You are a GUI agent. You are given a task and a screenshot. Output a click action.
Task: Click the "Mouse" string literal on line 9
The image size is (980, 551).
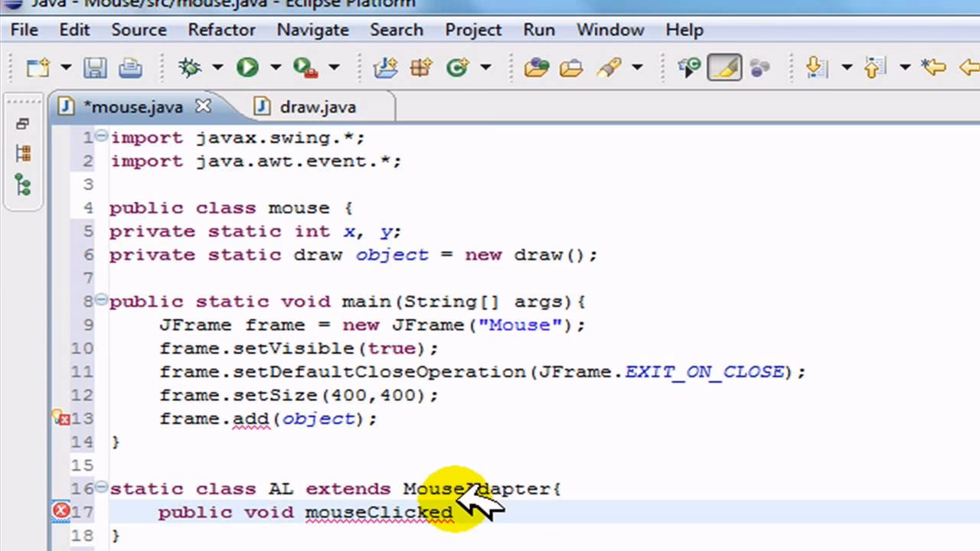520,325
